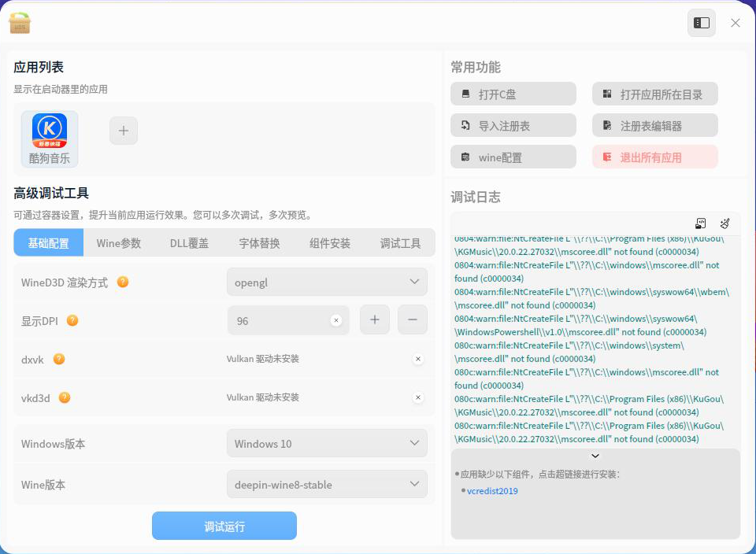The width and height of the screenshot is (756, 554).
Task: Click the x icon in vkd3d row
Action: click(418, 397)
